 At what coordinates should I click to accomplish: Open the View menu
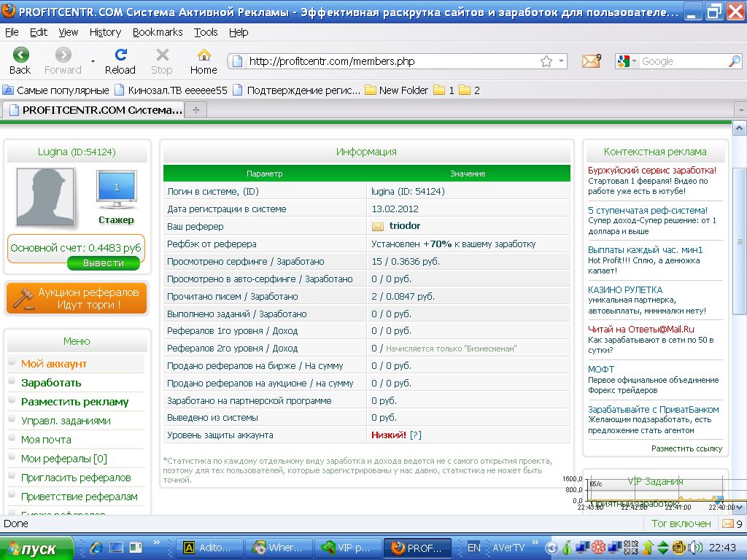[x=68, y=32]
